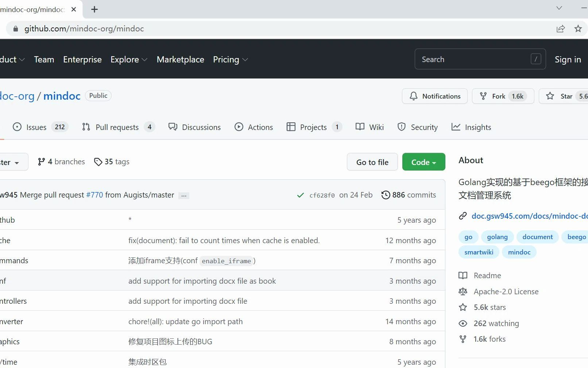Open pull request #770 link
This screenshot has width=588, height=368.
(x=94, y=195)
